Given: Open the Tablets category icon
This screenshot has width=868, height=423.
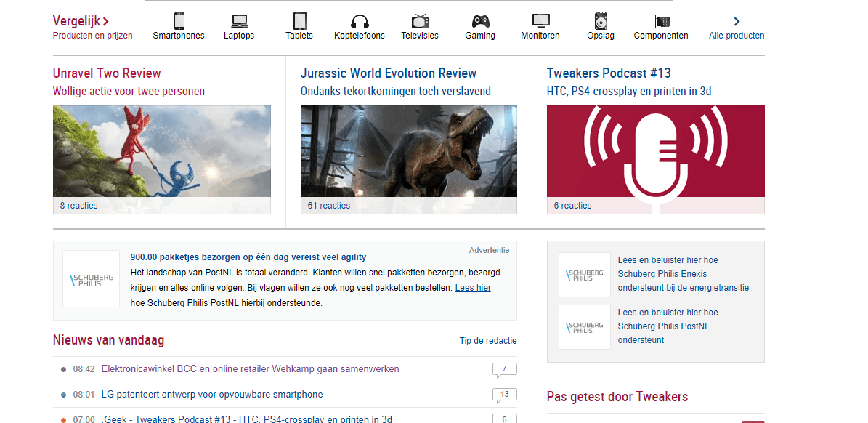Looking at the screenshot, I should tap(299, 21).
